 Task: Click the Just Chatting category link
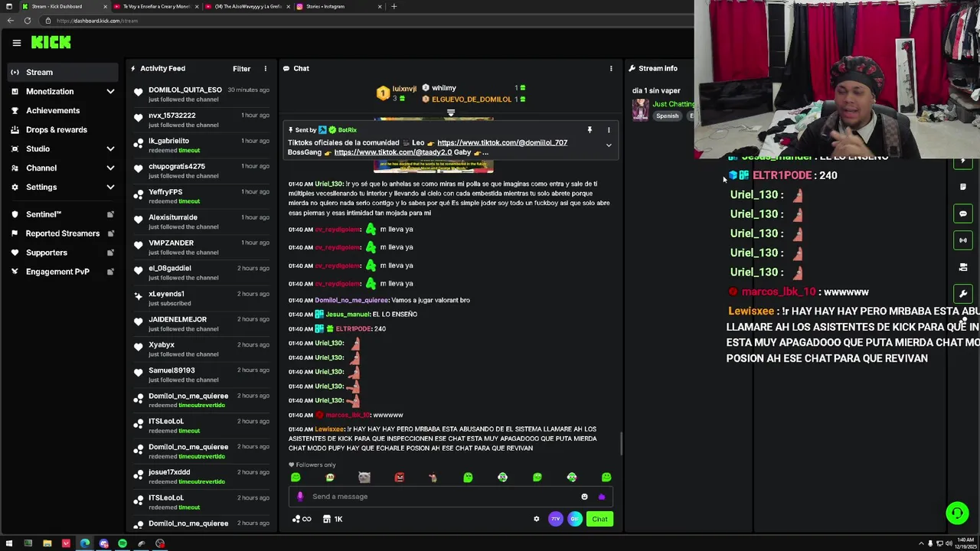click(x=674, y=104)
